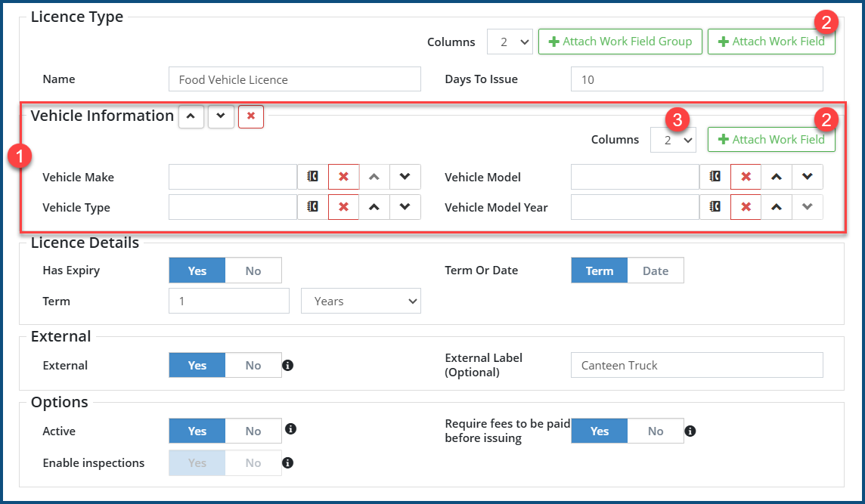This screenshot has height=504, width=865.
Task: Disable requiring fees paid before issuing
Action: [x=655, y=431]
